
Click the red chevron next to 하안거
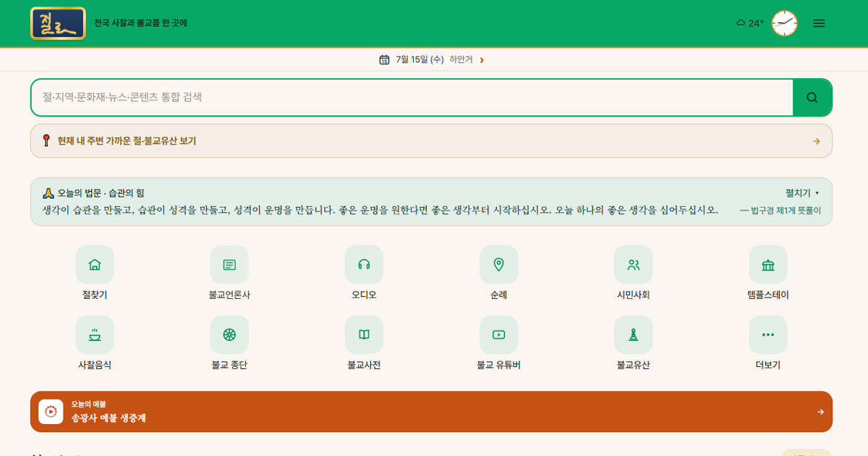(482, 60)
